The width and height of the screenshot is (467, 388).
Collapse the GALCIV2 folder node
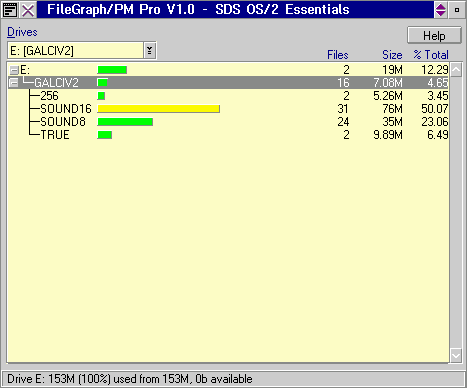14,83
